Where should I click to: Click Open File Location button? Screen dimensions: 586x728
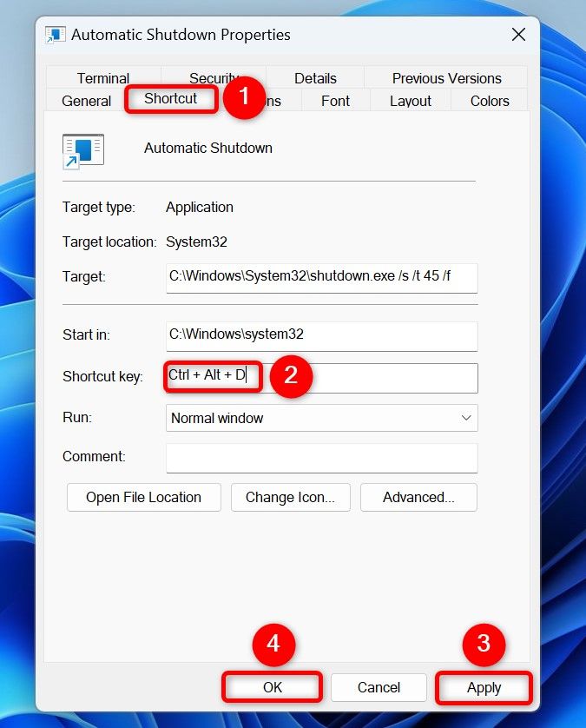[144, 497]
